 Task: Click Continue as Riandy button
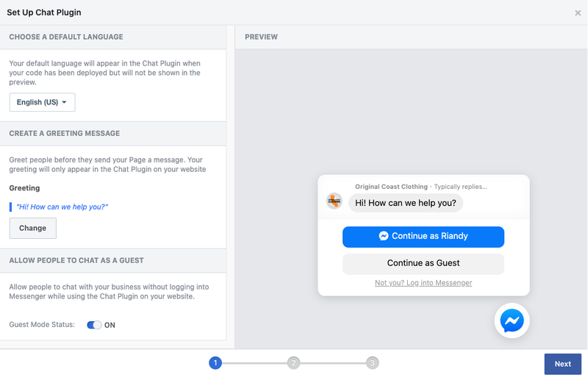[x=423, y=237]
